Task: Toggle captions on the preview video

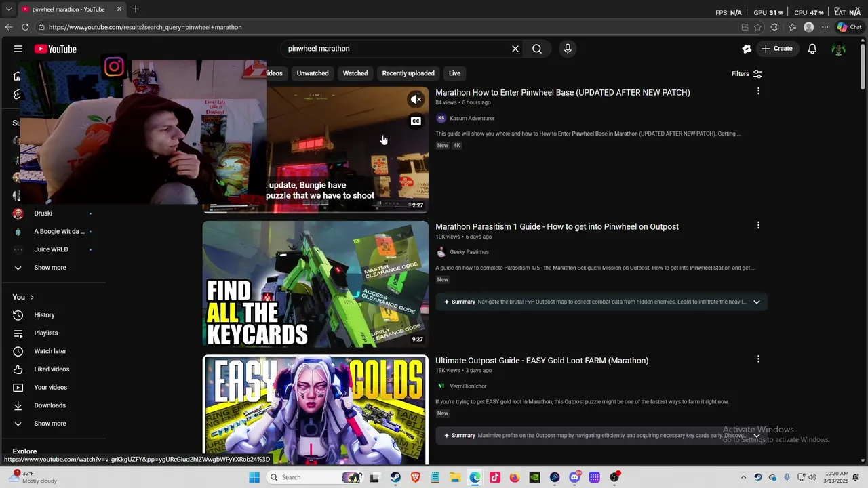Action: pos(416,121)
